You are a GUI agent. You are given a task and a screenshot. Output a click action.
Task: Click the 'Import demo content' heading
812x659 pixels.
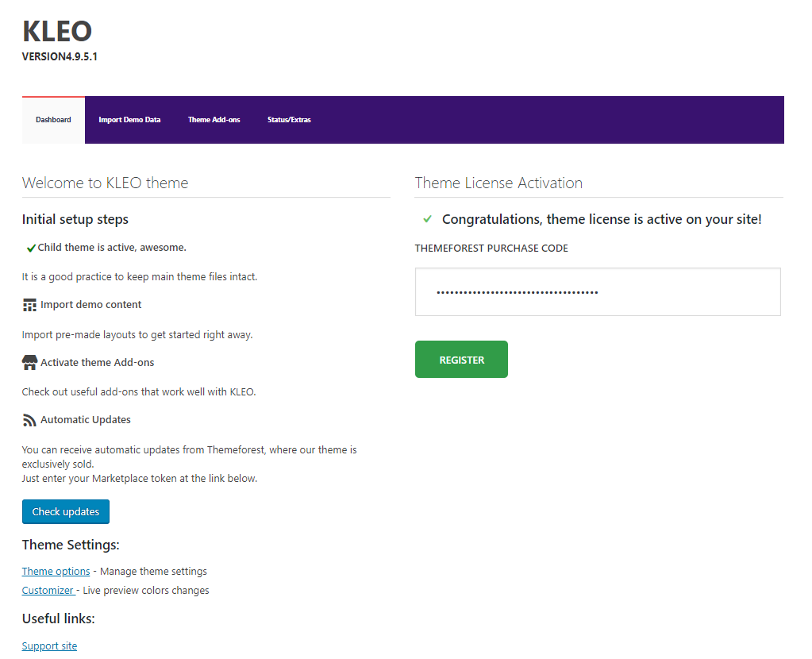pyautogui.click(x=90, y=305)
